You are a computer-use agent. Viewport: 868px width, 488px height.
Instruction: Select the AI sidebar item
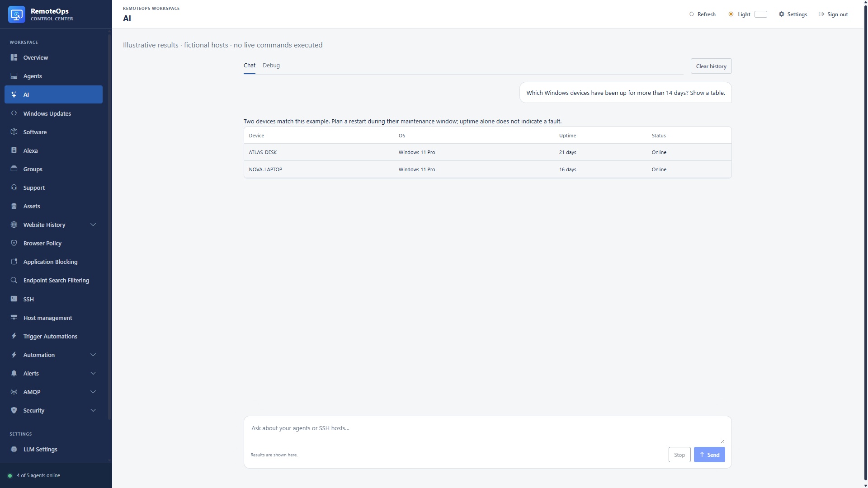[x=53, y=94]
